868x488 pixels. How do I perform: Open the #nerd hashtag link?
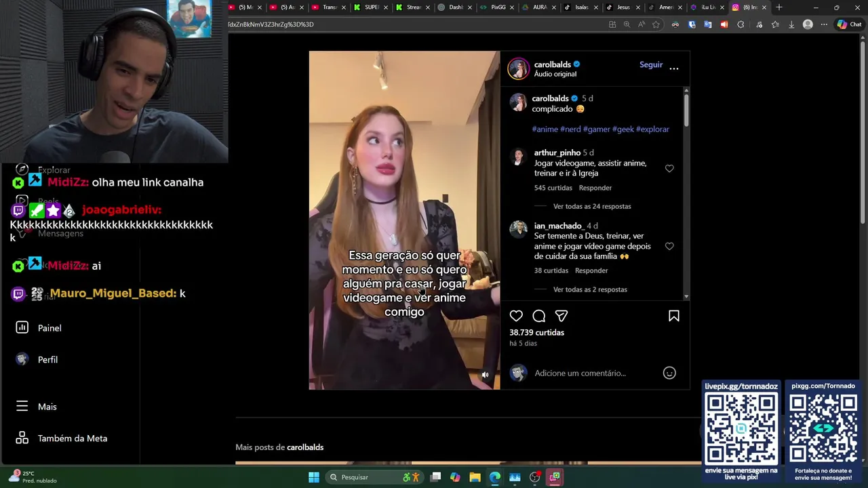click(570, 129)
